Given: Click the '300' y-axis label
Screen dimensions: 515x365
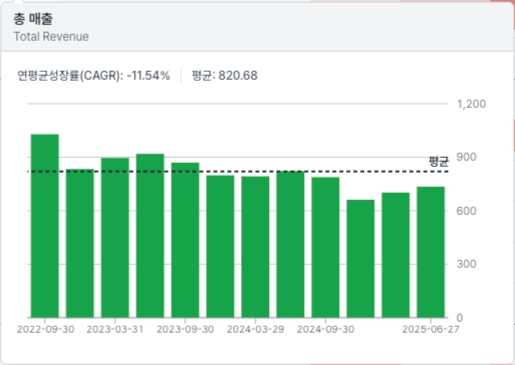Looking at the screenshot, I should pyautogui.click(x=466, y=264).
